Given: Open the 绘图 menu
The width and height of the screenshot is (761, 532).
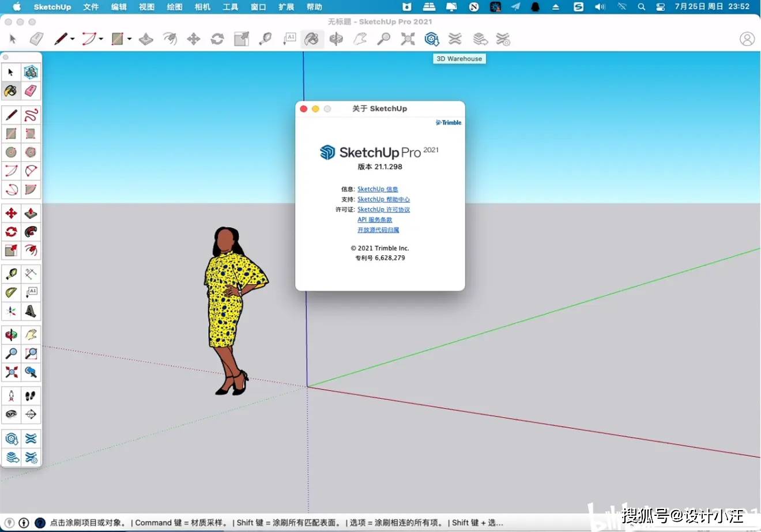Looking at the screenshot, I should pos(175,7).
